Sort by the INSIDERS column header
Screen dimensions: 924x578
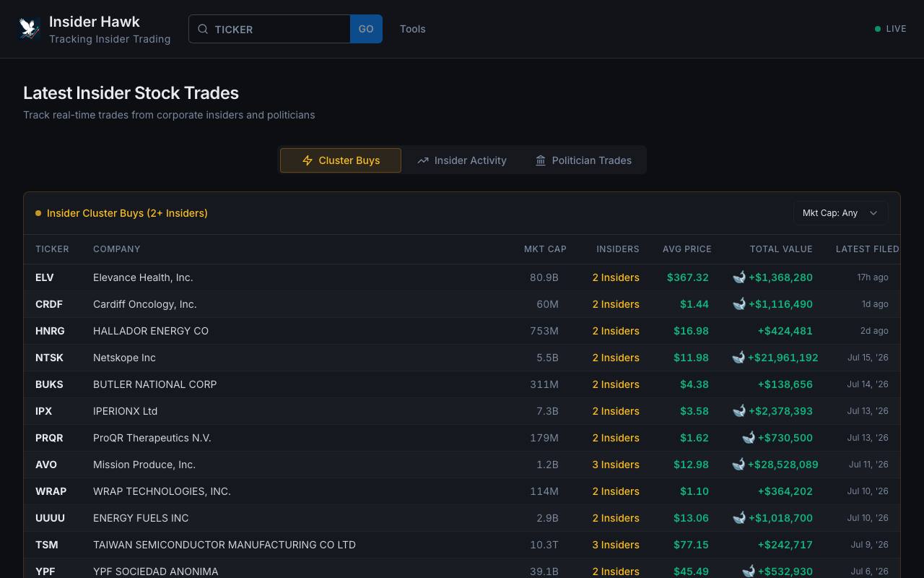[618, 249]
